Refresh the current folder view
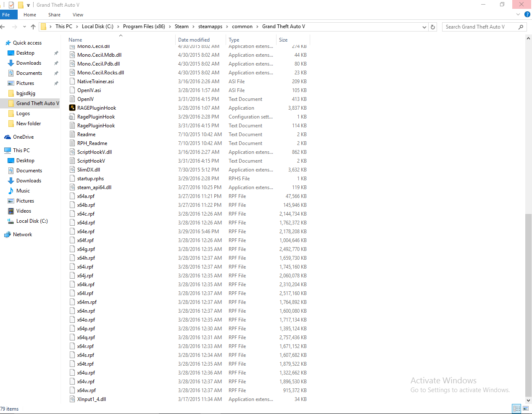The height and width of the screenshot is (414, 532). [433, 27]
